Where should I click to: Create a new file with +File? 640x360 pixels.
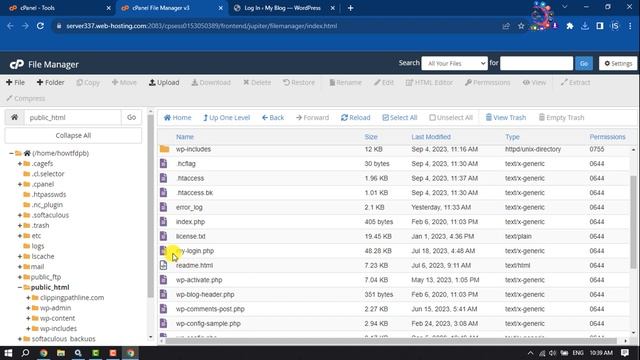[x=16, y=82]
